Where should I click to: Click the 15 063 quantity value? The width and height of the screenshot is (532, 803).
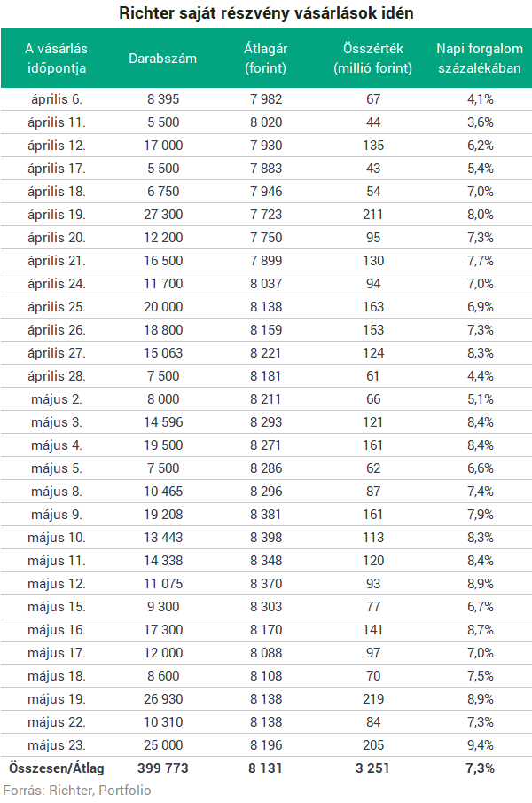pos(162,353)
